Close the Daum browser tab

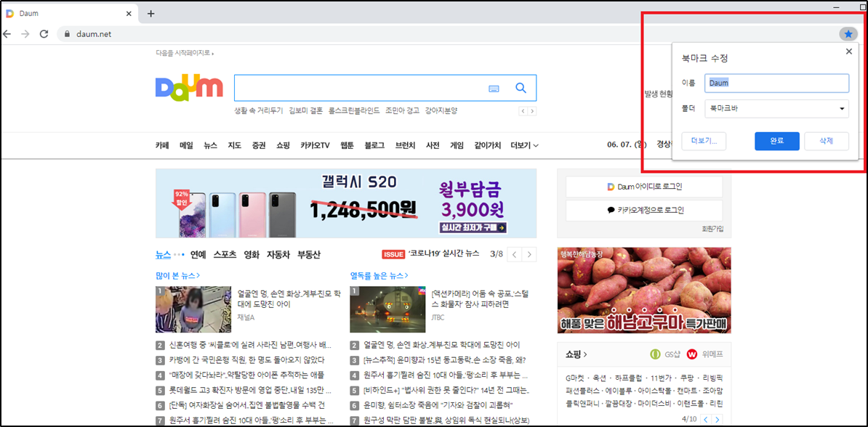pos(129,14)
